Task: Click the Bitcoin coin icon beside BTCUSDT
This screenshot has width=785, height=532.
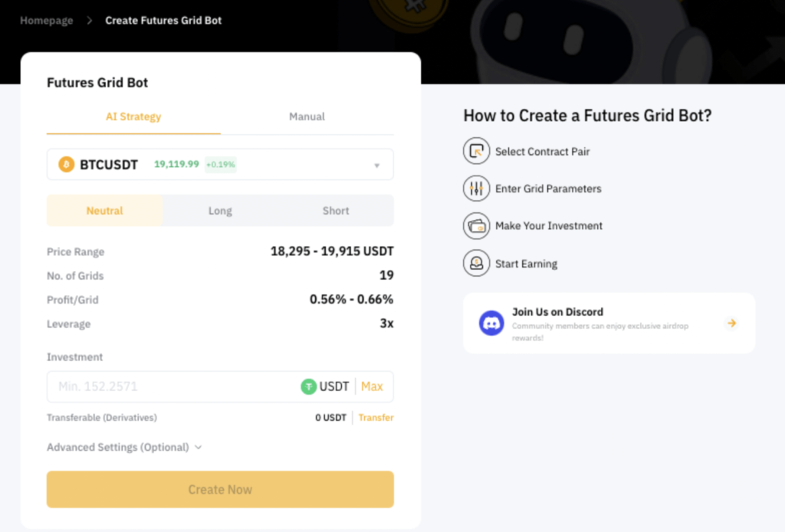Action: click(x=66, y=164)
